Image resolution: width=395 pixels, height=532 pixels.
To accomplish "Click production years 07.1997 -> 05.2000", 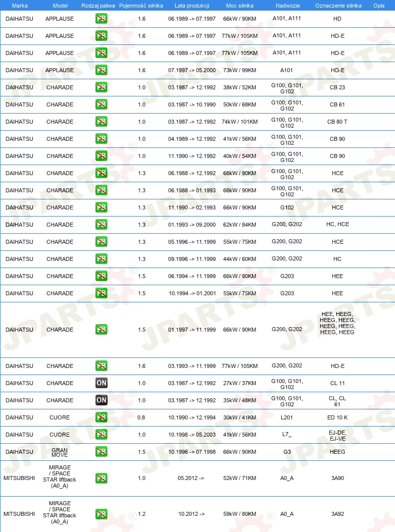I will tap(192, 70).
